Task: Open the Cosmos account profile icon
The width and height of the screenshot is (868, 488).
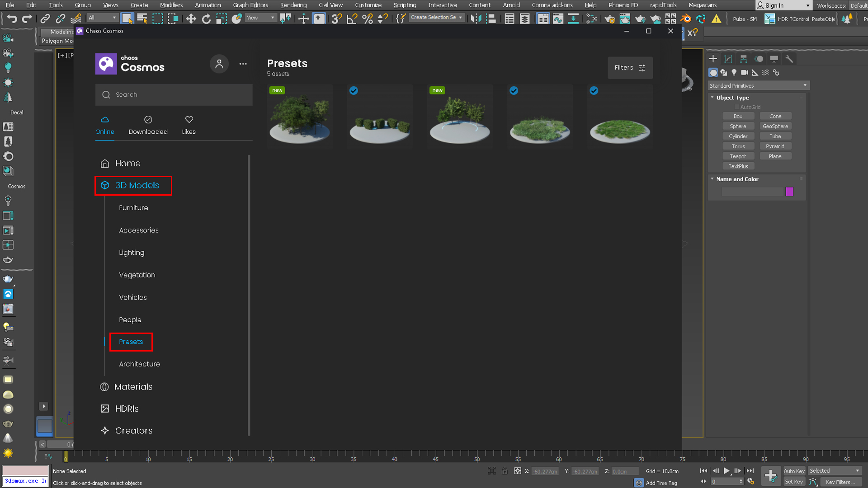Action: coord(219,64)
